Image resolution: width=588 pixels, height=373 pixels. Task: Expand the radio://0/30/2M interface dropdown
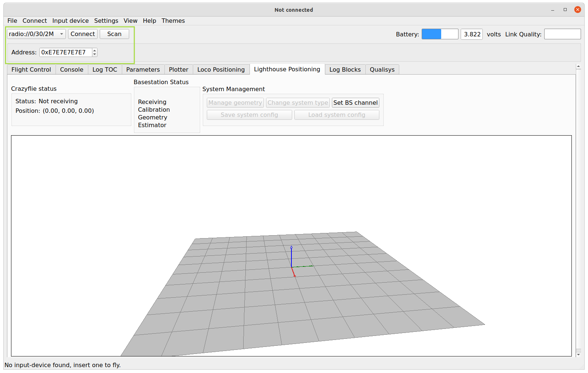pos(36,34)
